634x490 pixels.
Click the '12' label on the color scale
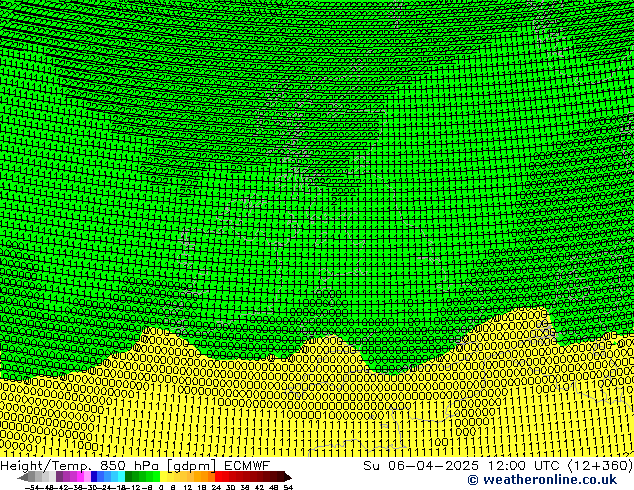coord(188,488)
